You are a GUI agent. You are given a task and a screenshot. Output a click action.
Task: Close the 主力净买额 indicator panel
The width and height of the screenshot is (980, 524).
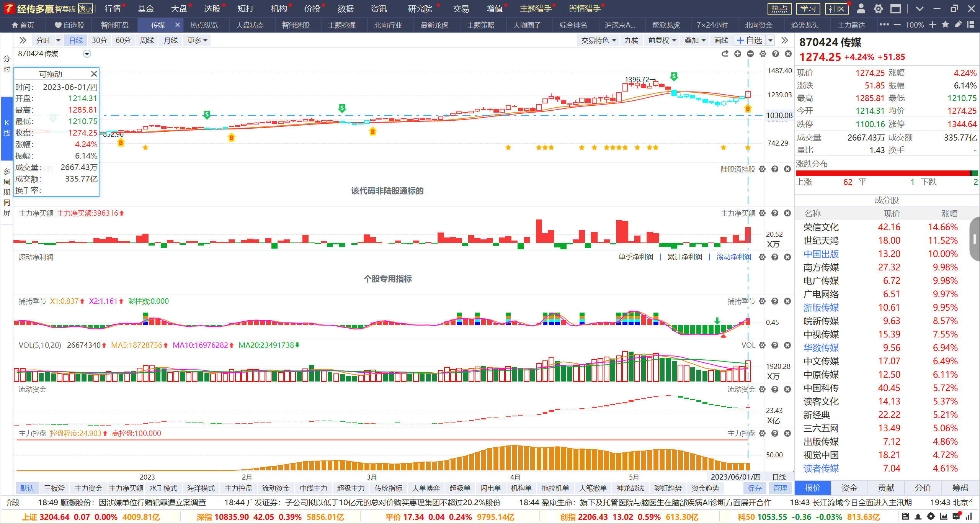[x=787, y=213]
